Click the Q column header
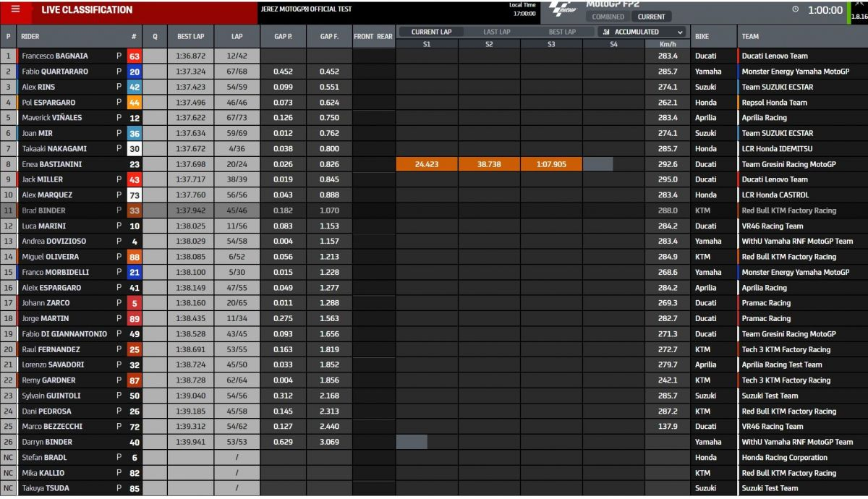The width and height of the screenshot is (868, 499). pyautogui.click(x=155, y=36)
